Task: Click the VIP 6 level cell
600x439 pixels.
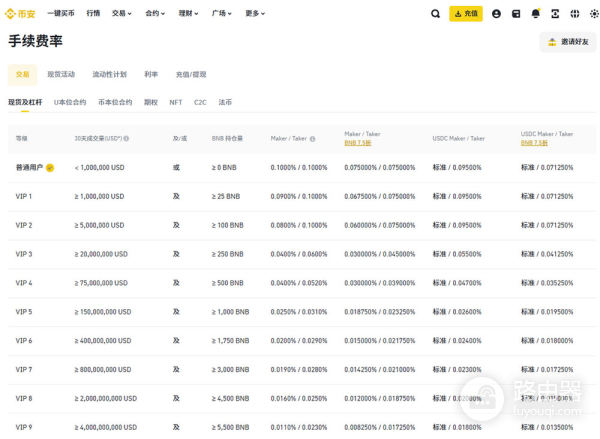Action: [24, 341]
